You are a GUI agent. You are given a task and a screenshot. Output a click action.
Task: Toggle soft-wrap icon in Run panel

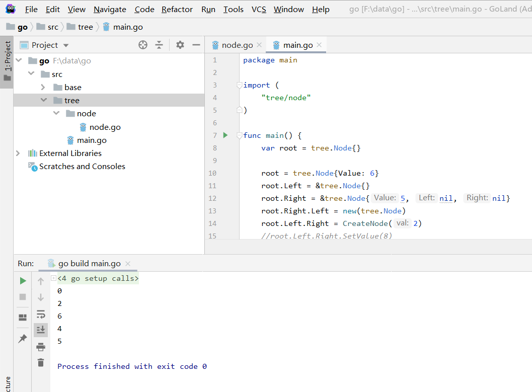pos(41,315)
